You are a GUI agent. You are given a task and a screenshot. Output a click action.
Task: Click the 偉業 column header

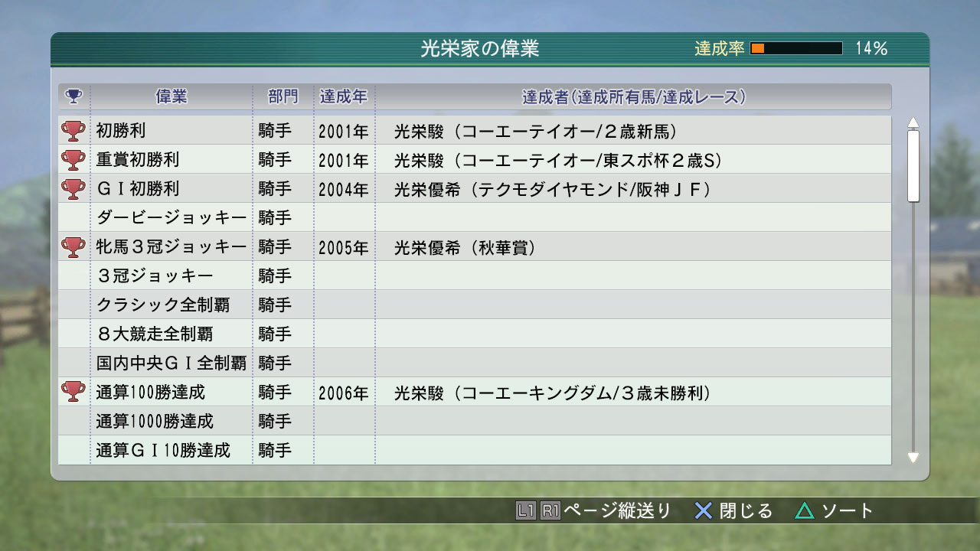click(x=171, y=96)
